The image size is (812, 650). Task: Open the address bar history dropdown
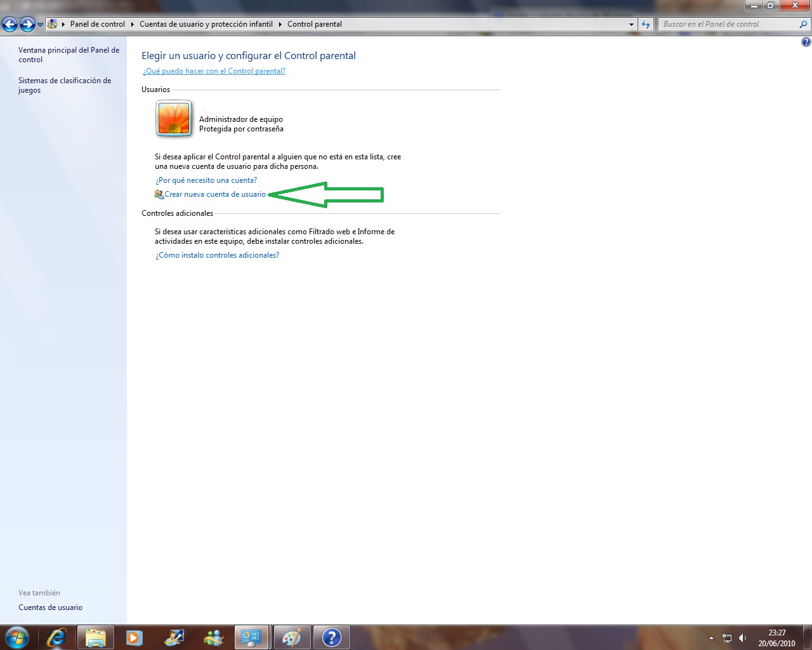click(631, 24)
